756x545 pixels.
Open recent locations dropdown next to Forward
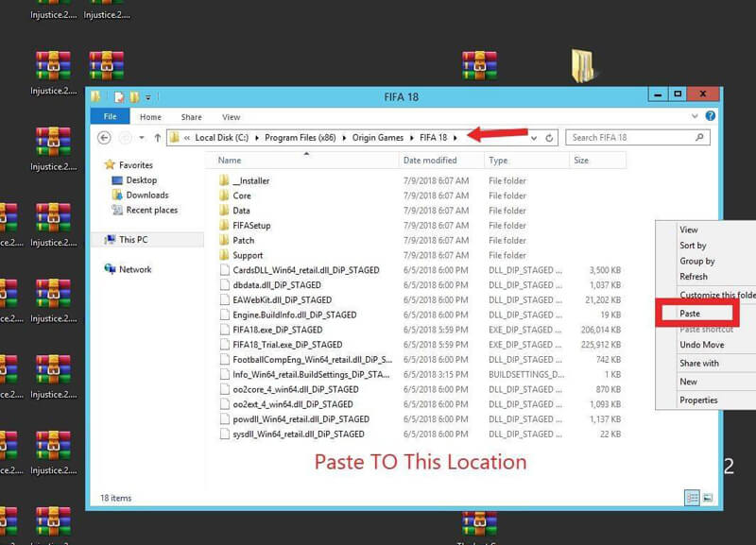point(141,138)
